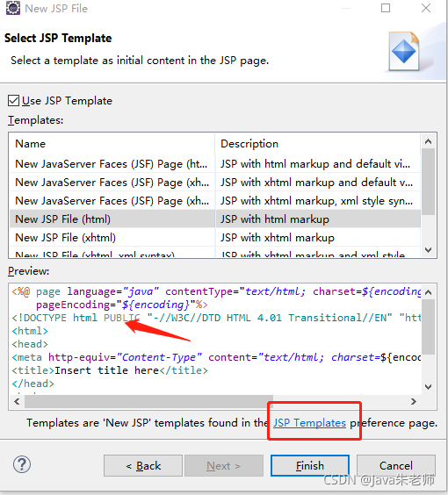The width and height of the screenshot is (448, 495).
Task: Click the disabled Next button
Action: [224, 466]
